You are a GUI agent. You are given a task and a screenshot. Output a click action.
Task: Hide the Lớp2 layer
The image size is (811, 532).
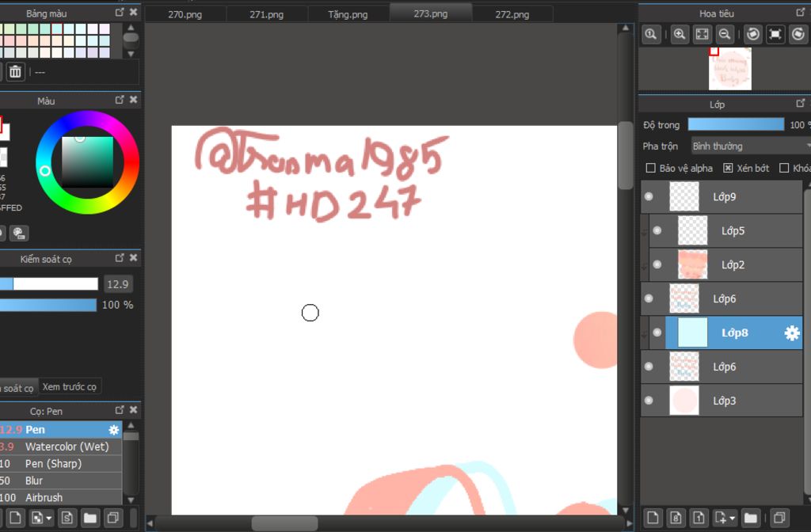(x=657, y=264)
